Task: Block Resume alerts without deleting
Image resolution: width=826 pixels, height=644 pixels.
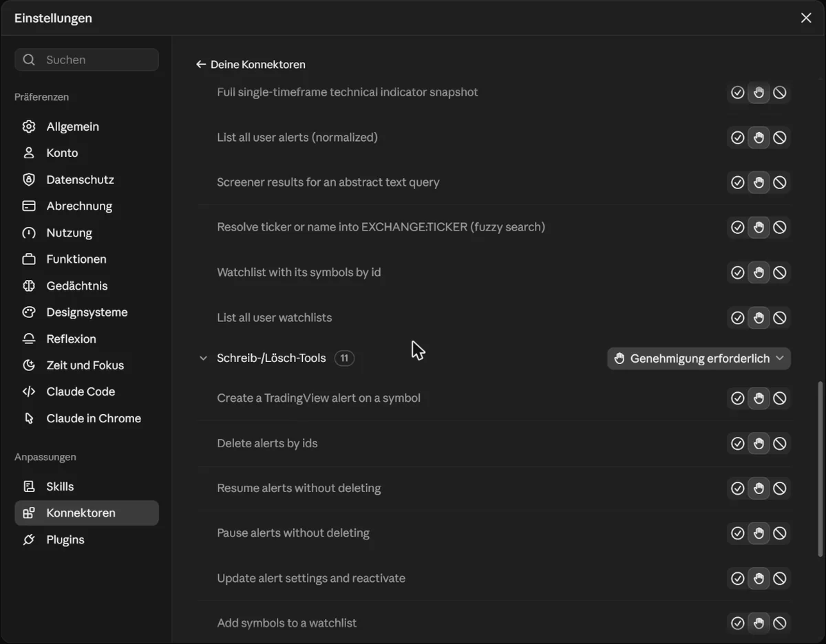Action: coord(780,489)
